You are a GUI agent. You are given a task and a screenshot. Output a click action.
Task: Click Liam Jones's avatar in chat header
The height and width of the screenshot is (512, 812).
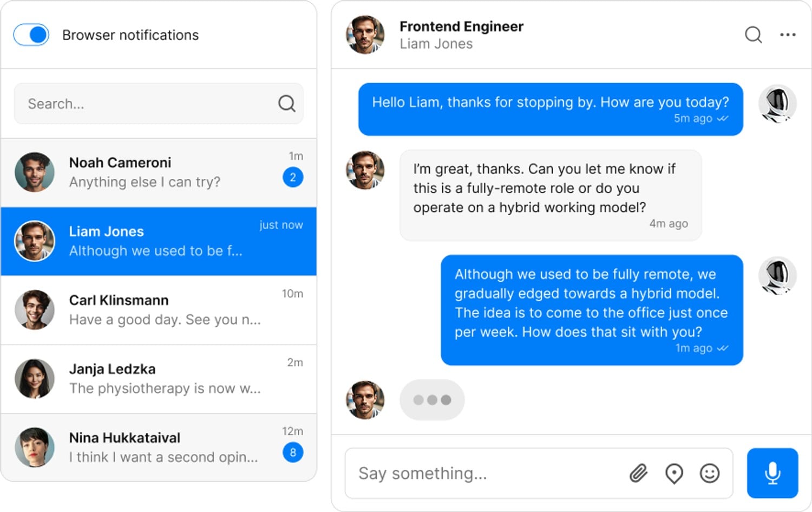(x=365, y=35)
